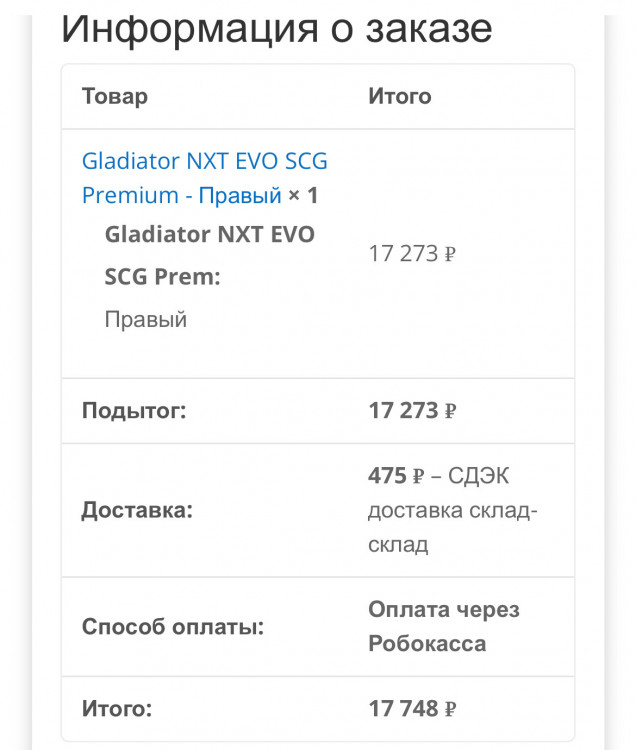Click the 'Способ оплаты:' label
636x750 pixels.
(172, 628)
